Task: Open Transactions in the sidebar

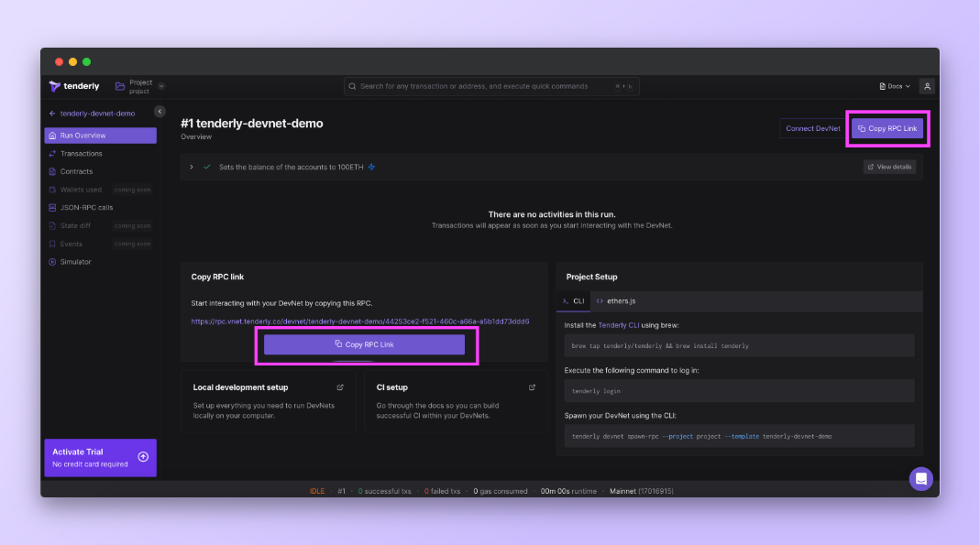Action: (x=81, y=154)
